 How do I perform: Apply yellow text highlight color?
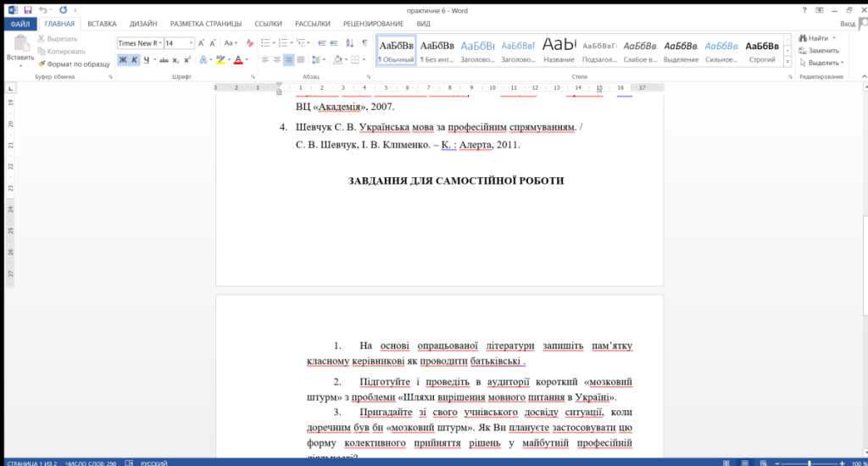pos(220,60)
